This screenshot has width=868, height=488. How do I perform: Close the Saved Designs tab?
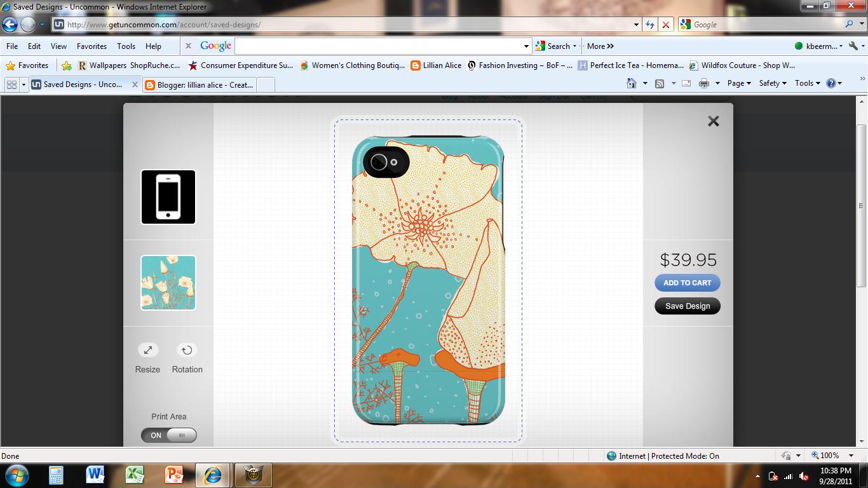point(135,85)
